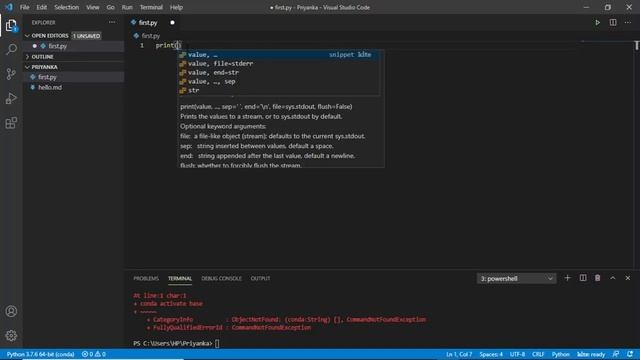The height and width of the screenshot is (360, 640).
Task: Select first.py under Open Editors
Action: click(x=73, y=46)
